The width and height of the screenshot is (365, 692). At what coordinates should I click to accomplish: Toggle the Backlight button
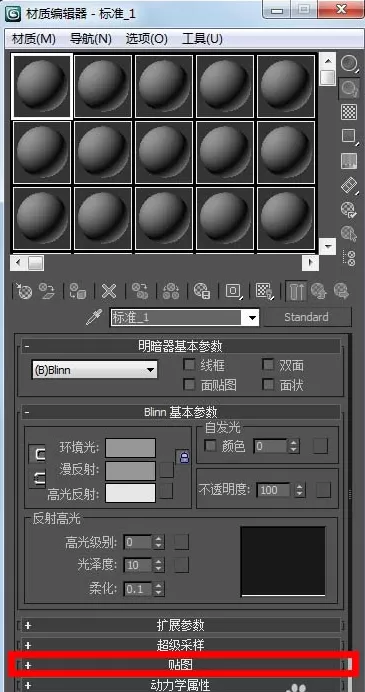click(349, 89)
